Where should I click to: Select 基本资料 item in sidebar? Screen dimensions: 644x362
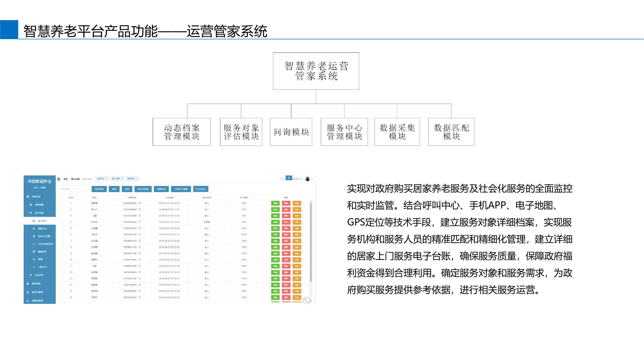[42, 221]
